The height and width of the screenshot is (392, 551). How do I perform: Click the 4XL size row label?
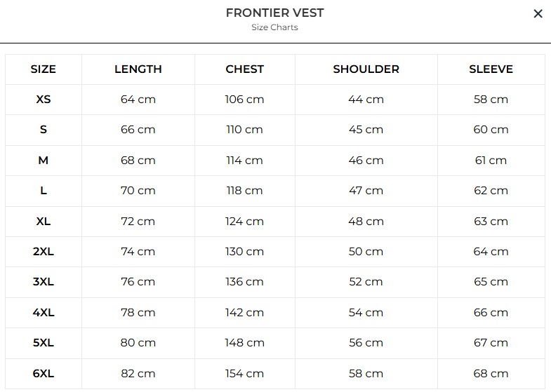44,313
